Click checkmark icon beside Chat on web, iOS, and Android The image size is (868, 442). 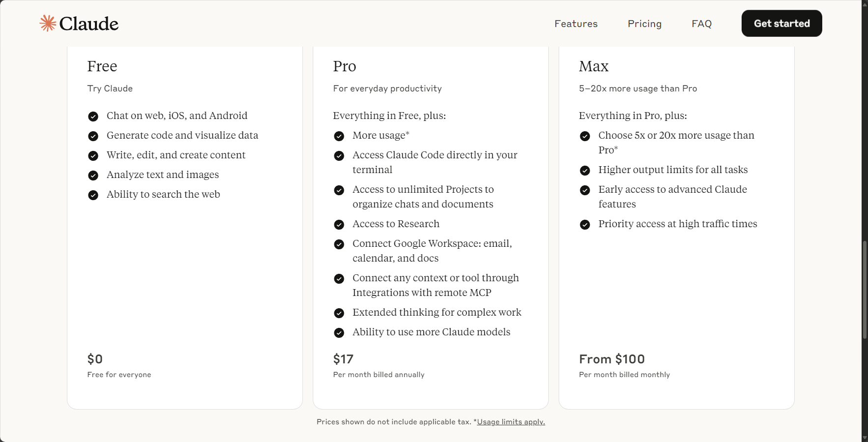coord(93,117)
